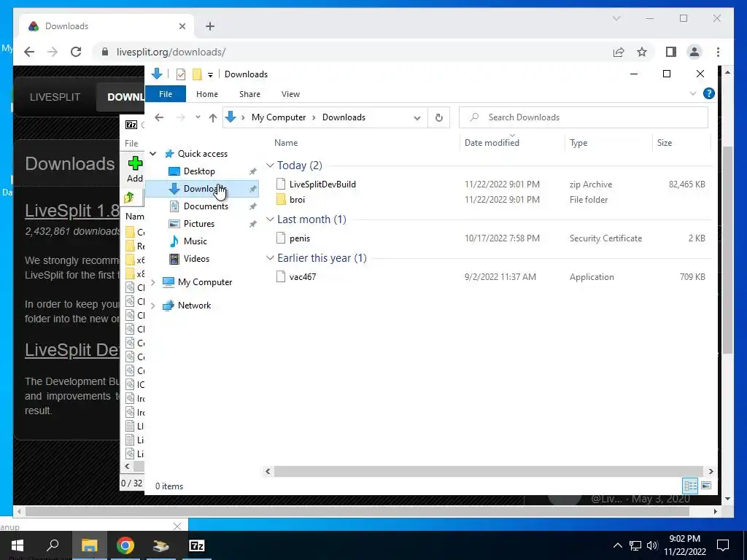Open Customize Quick Access Toolbar dropdown

(x=210, y=75)
